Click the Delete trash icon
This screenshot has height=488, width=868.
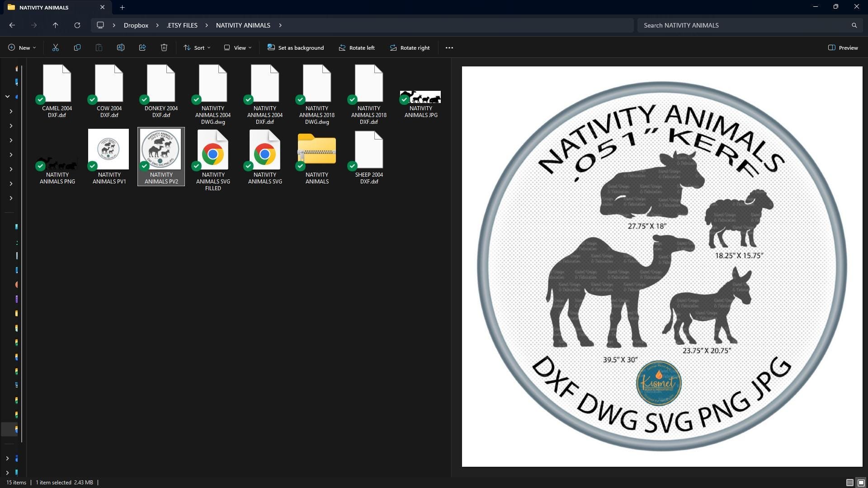click(164, 47)
